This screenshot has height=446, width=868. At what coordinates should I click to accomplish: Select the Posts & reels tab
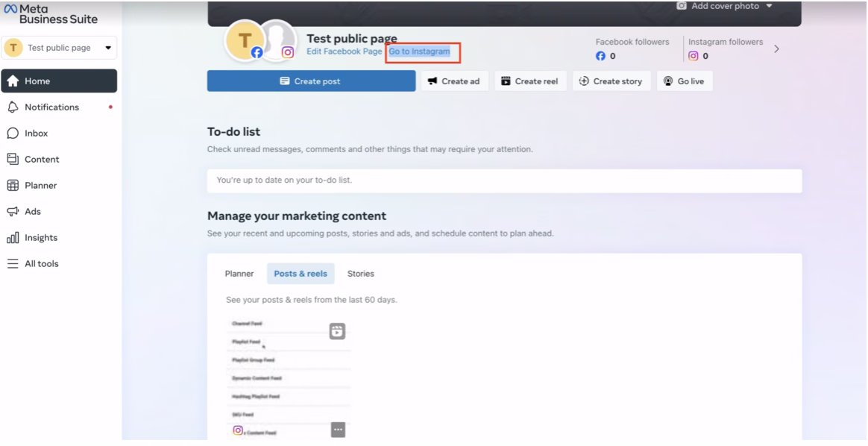(301, 274)
